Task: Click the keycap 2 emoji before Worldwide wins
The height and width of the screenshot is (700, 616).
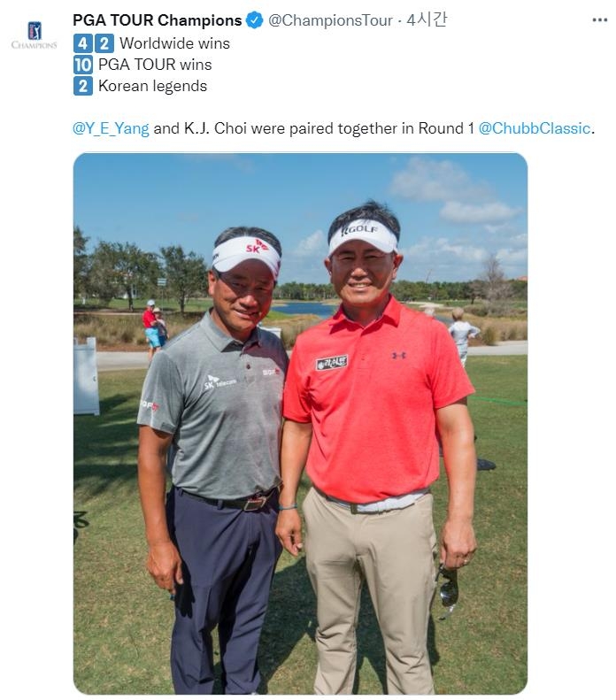Action: [104, 43]
